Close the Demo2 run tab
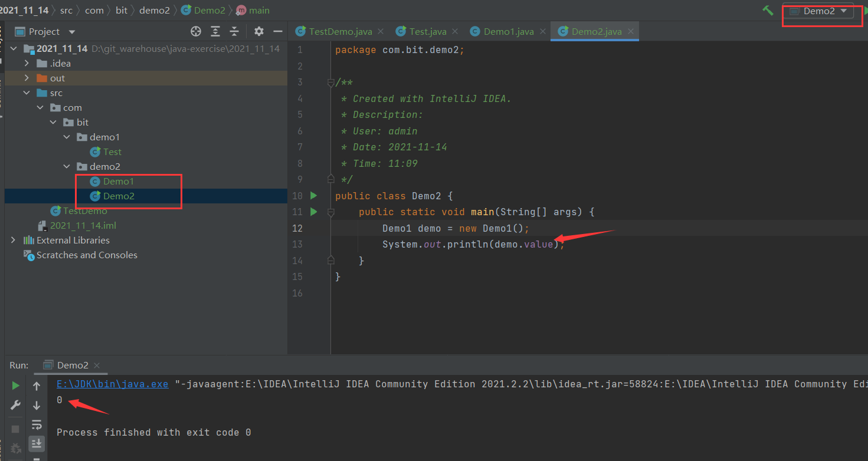This screenshot has width=868, height=461. [97, 365]
